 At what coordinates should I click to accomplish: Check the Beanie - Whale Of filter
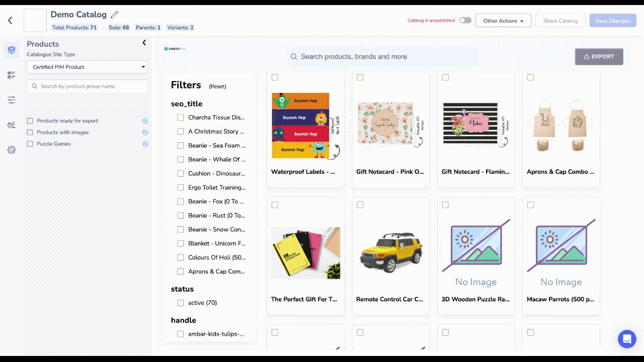click(x=181, y=159)
